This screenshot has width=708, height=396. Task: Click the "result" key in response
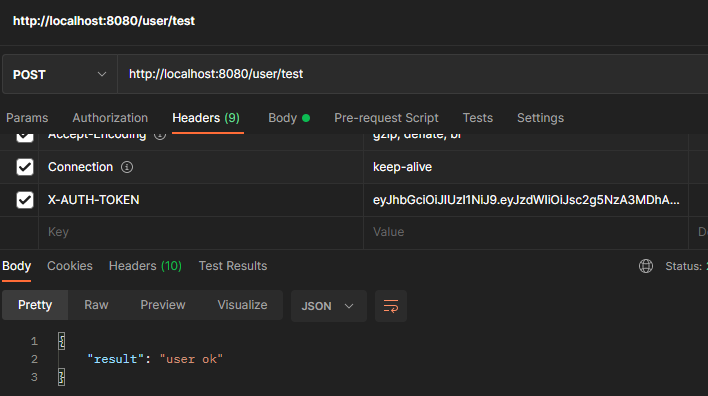pyautogui.click(x=116, y=359)
